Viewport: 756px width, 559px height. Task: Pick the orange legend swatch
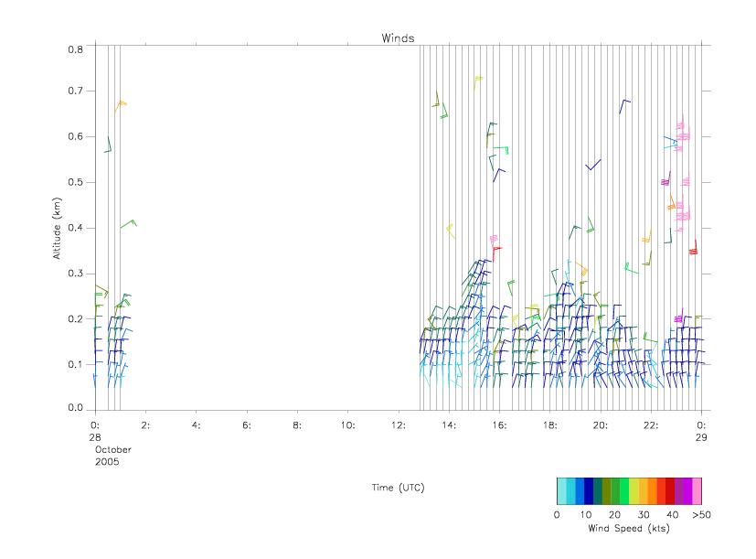click(x=652, y=491)
